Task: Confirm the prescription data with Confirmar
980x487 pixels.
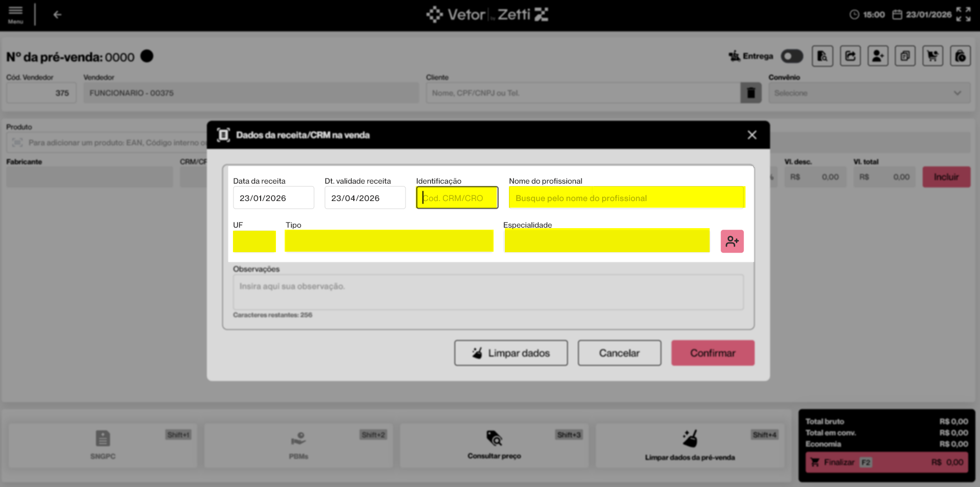Action: point(713,353)
